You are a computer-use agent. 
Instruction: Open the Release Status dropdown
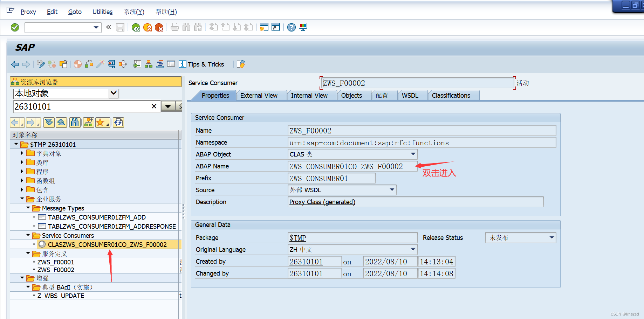pyautogui.click(x=551, y=237)
